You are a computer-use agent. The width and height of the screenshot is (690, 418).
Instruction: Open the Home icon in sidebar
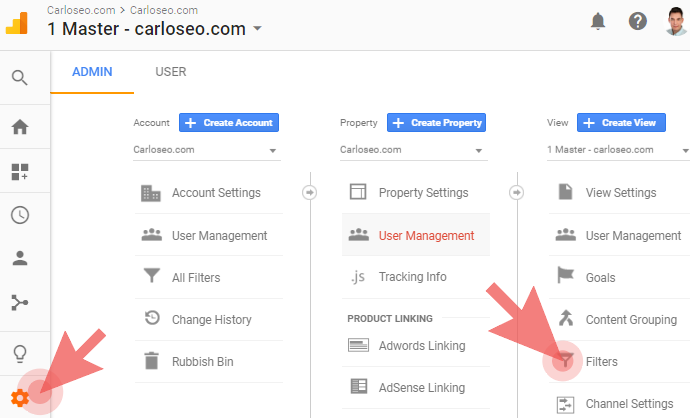[x=19, y=127]
